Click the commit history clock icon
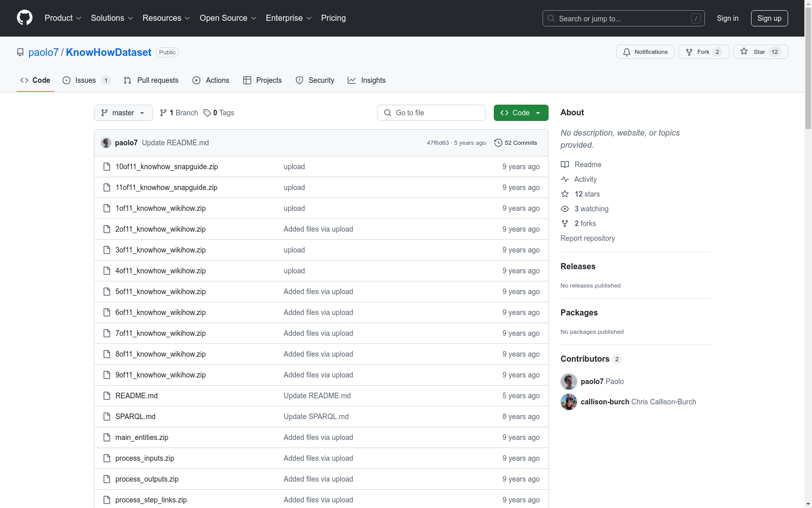The height and width of the screenshot is (508, 812). 498,143
